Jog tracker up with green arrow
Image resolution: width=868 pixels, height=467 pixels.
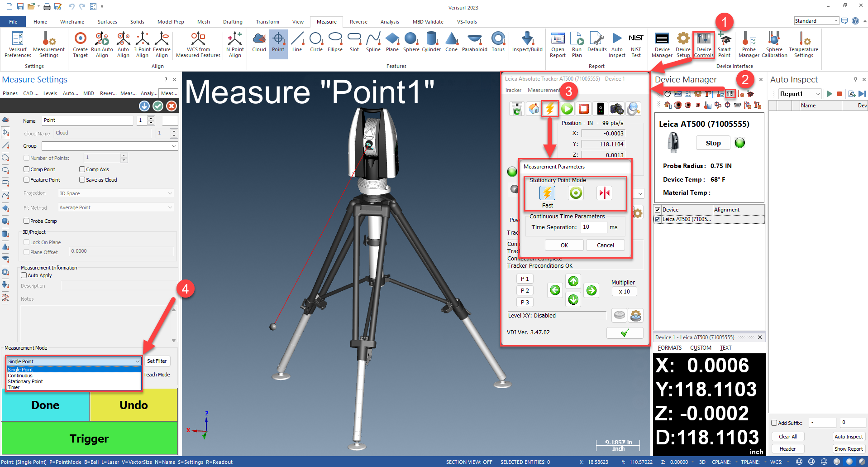click(x=573, y=281)
